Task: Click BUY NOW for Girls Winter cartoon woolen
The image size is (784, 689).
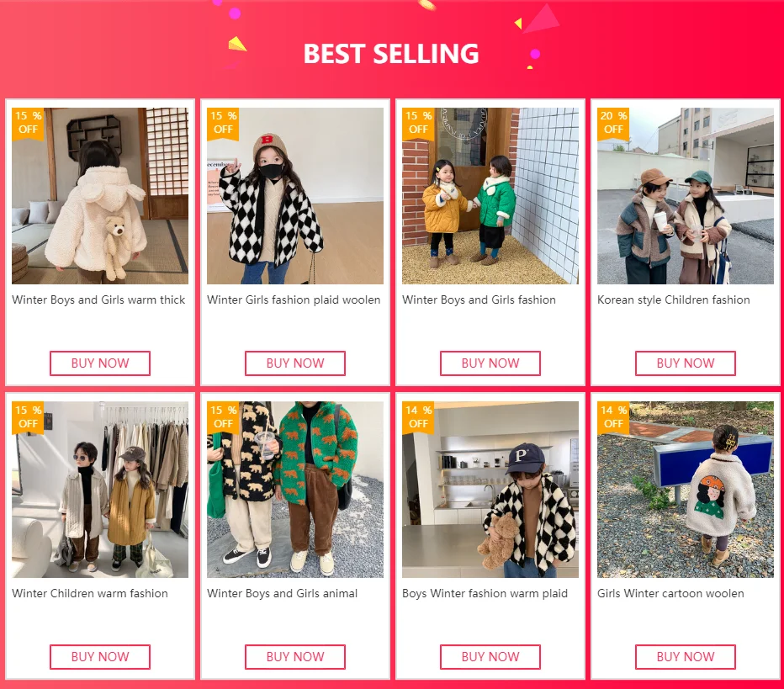Action: [686, 656]
